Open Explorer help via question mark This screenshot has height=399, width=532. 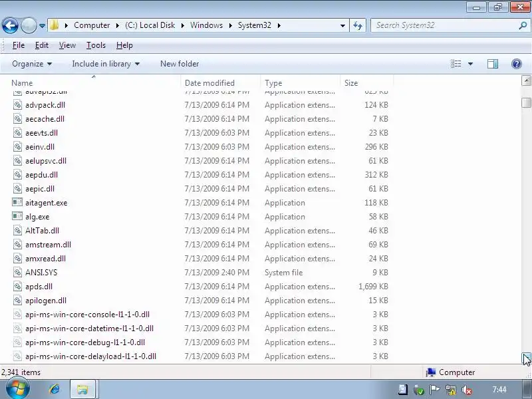point(517,64)
